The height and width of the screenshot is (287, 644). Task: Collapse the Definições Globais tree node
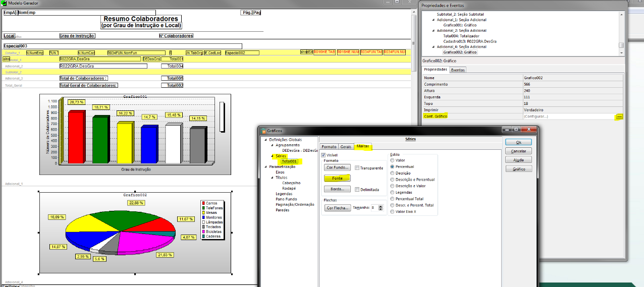tap(266, 139)
